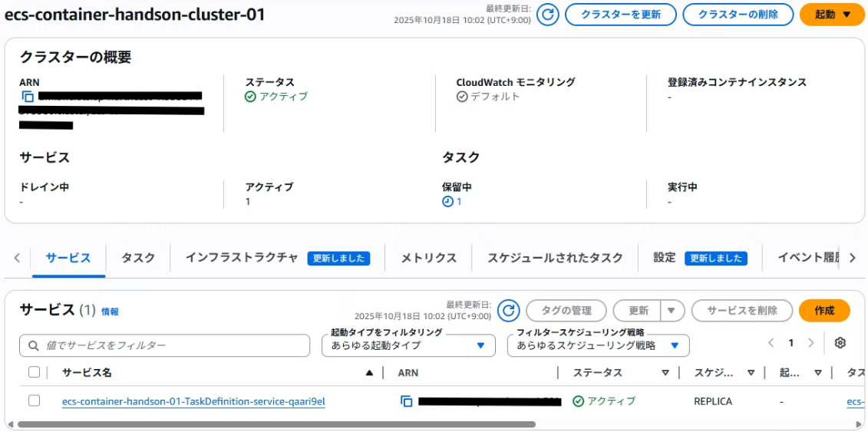Click the horizontal scrollbar under the table
This screenshot has width=868, height=432.
coord(276,425)
